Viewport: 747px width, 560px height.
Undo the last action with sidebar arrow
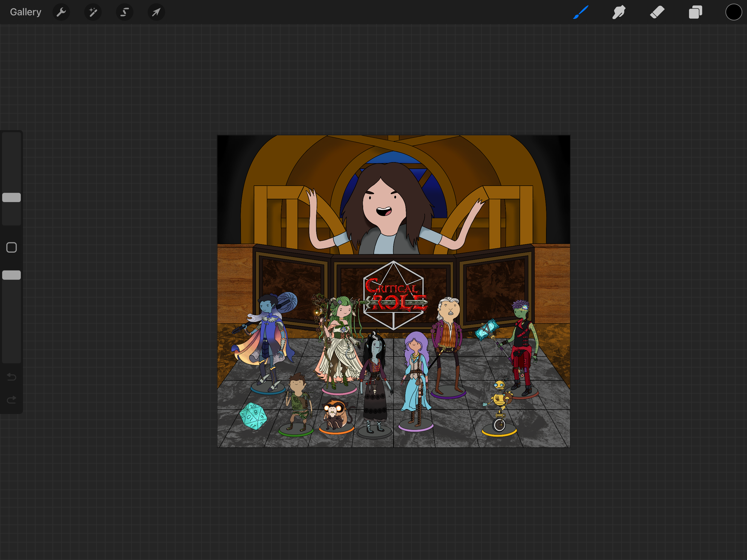11,377
